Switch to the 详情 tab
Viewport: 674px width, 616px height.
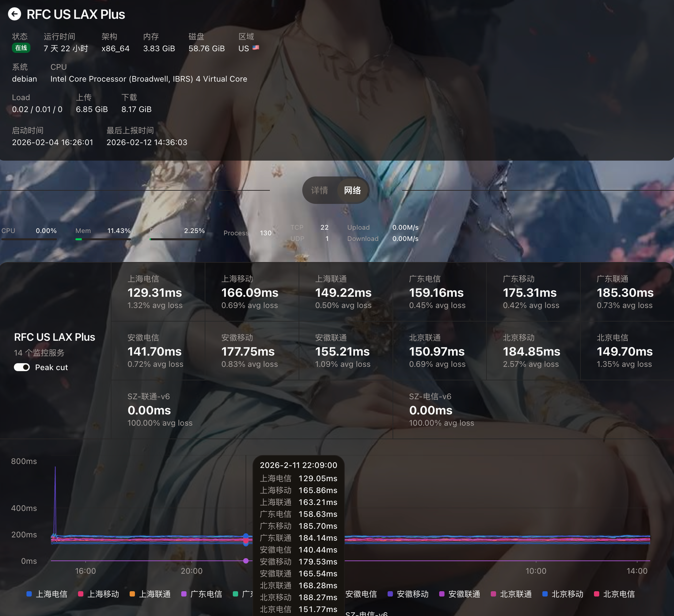[x=319, y=190]
